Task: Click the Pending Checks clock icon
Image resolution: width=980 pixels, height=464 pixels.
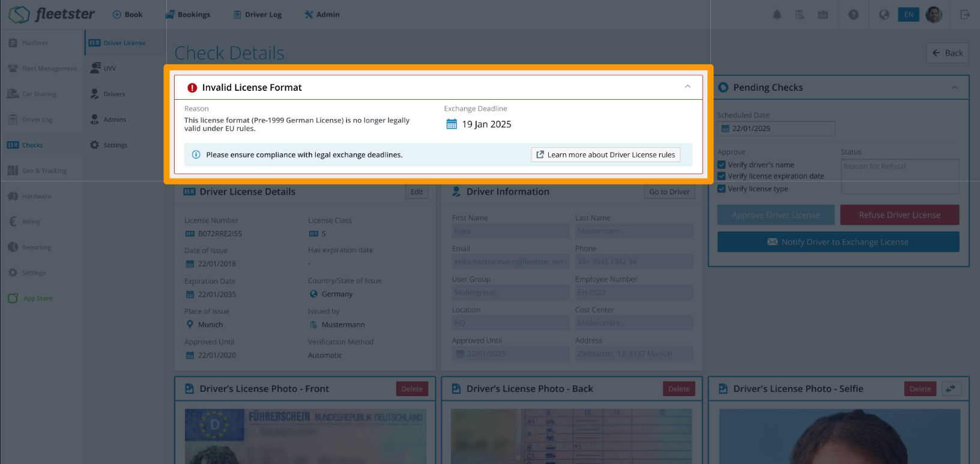Action: point(723,87)
